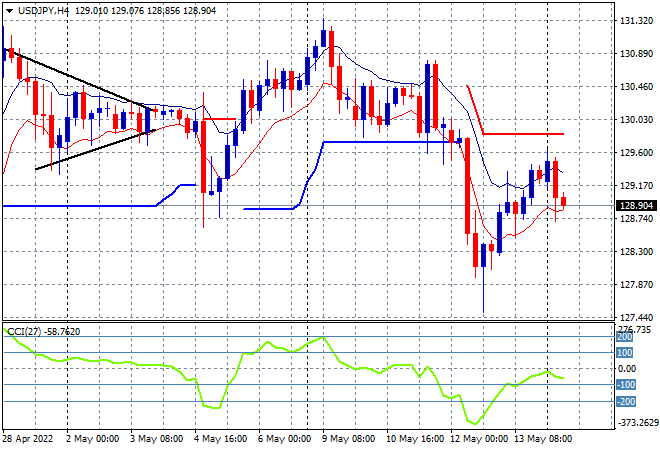Select the long blue horizontal support line near 130.03
660x450 pixels.
point(391,142)
